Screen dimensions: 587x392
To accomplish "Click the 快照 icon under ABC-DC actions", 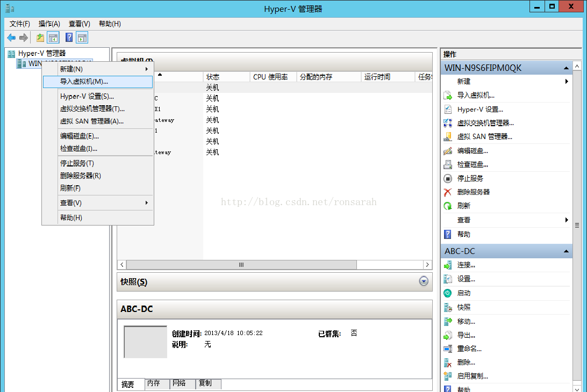I will [448, 307].
